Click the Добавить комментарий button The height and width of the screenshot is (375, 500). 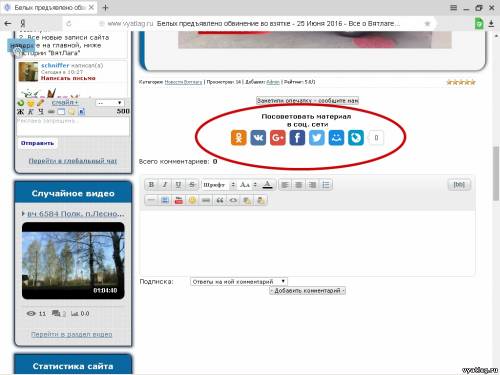(x=307, y=291)
